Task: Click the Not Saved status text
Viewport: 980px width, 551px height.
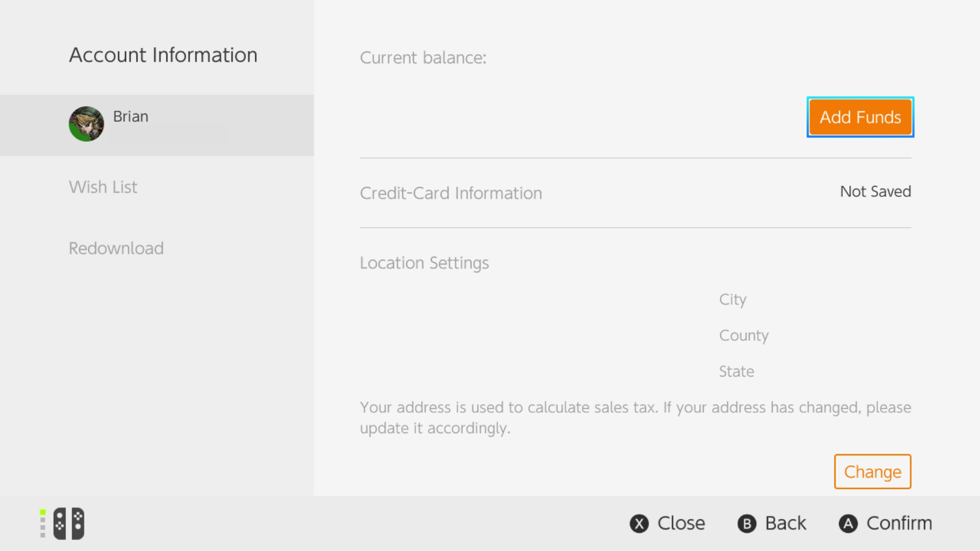Action: tap(875, 191)
